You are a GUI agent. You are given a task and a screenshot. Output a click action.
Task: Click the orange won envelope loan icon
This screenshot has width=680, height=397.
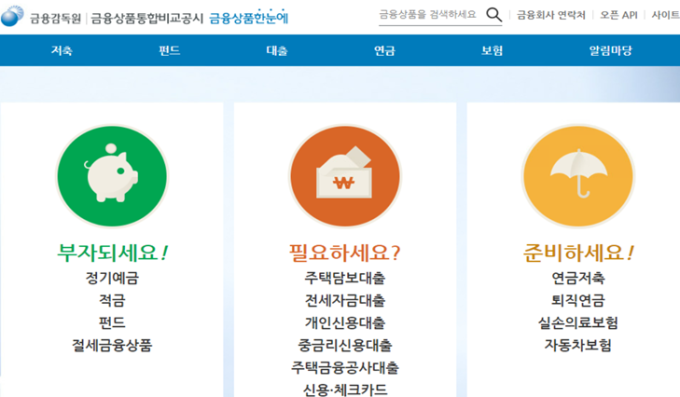tap(345, 176)
